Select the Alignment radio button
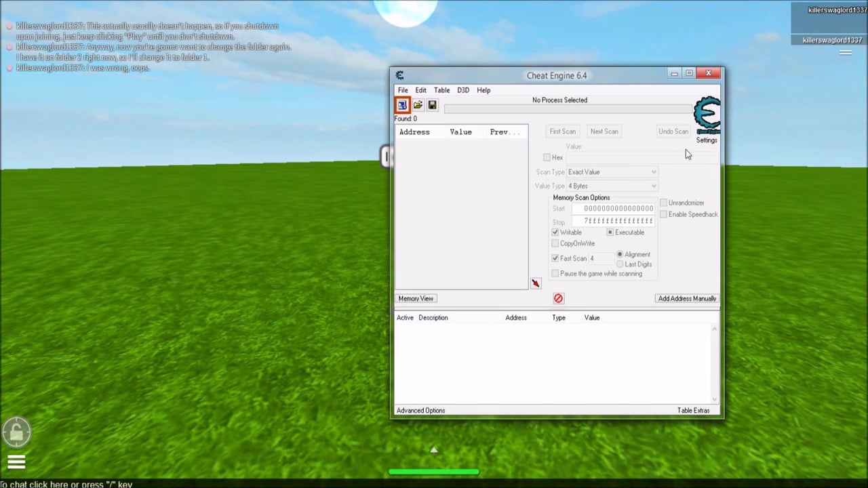The height and width of the screenshot is (488, 868). (x=620, y=254)
